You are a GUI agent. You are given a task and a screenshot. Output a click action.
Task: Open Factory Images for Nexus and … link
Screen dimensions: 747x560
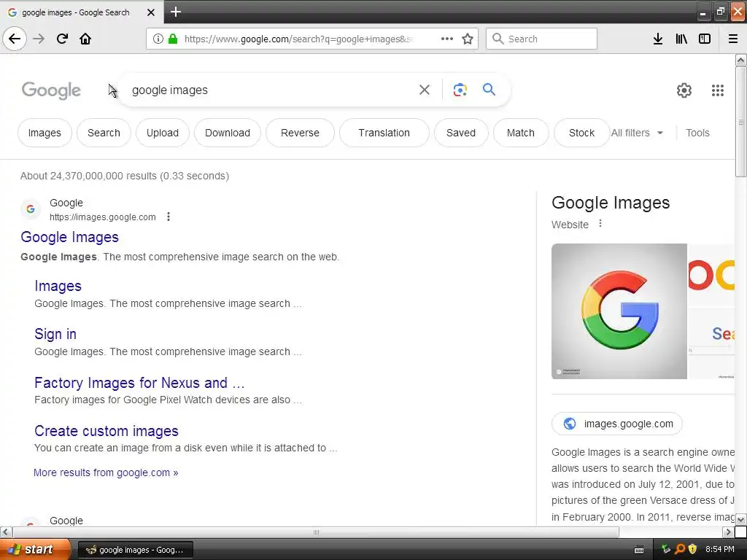tap(139, 383)
